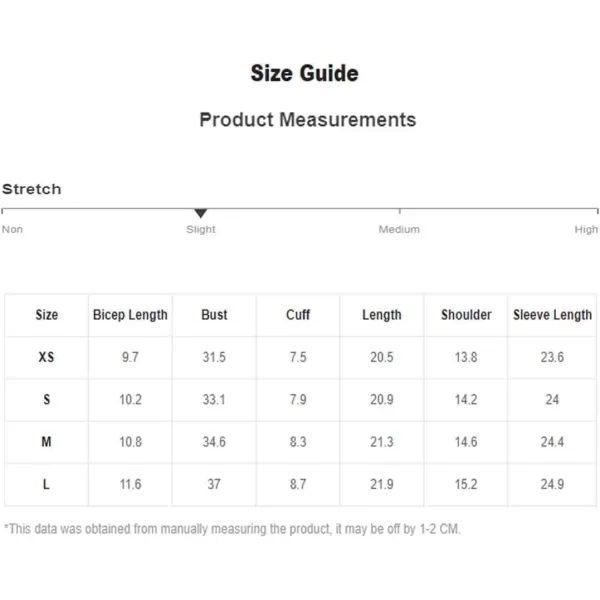Click the High stretch label

[586, 229]
